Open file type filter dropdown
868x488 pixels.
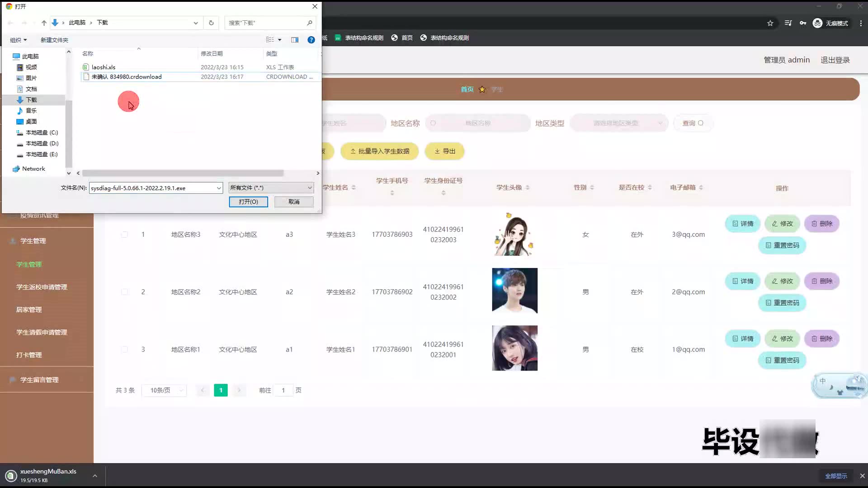(x=271, y=188)
